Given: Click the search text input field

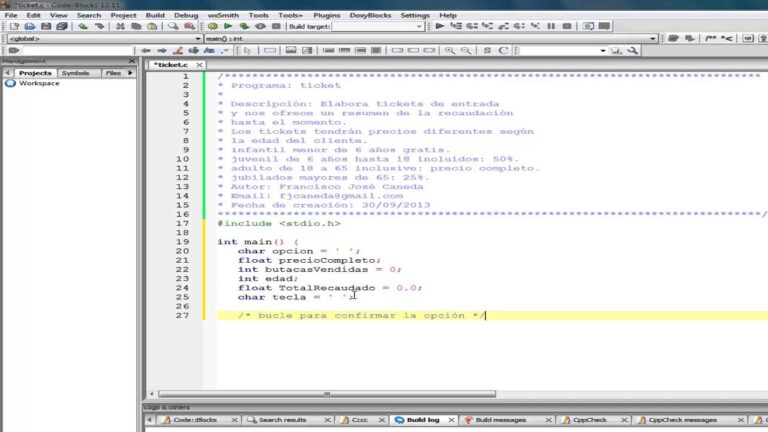Looking at the screenshot, I should (x=78, y=50).
